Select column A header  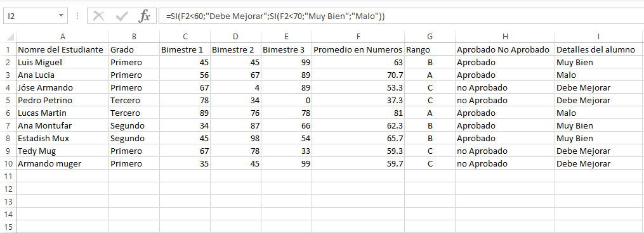pos(62,37)
